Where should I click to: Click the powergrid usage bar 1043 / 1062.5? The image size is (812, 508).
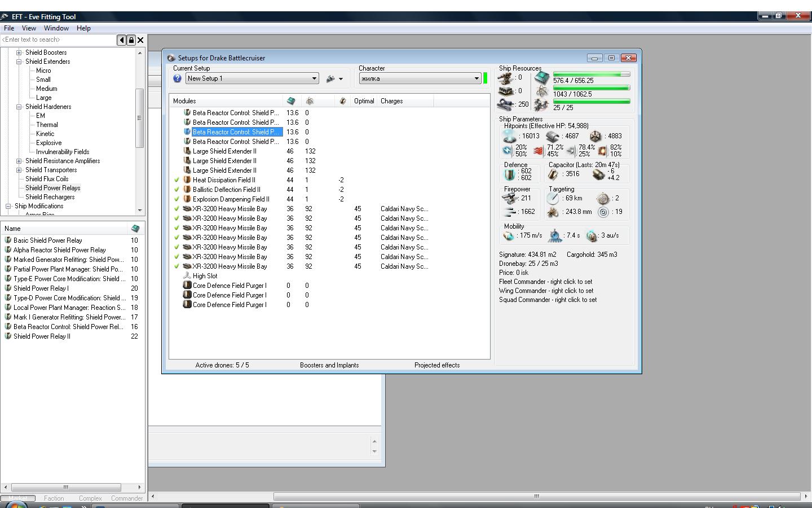(x=592, y=88)
